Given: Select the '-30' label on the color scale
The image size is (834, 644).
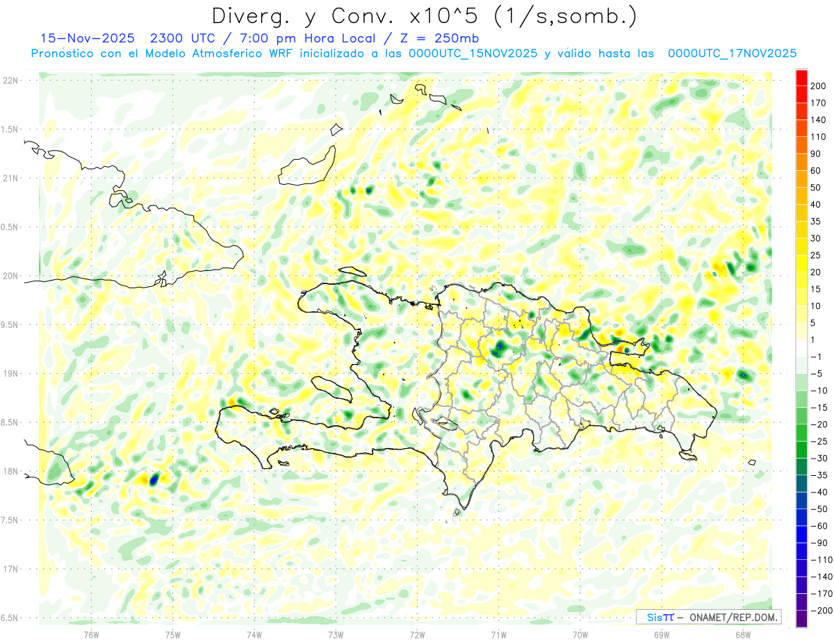Looking at the screenshot, I should tap(819, 459).
